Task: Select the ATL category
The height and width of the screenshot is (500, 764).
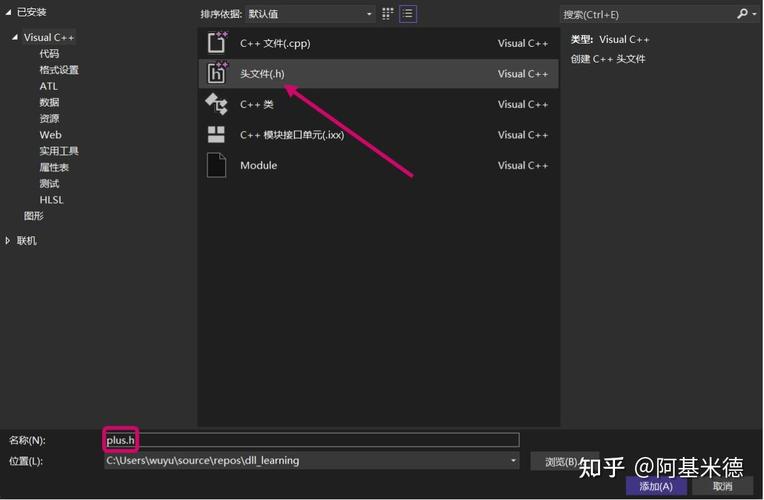Action: tap(49, 86)
